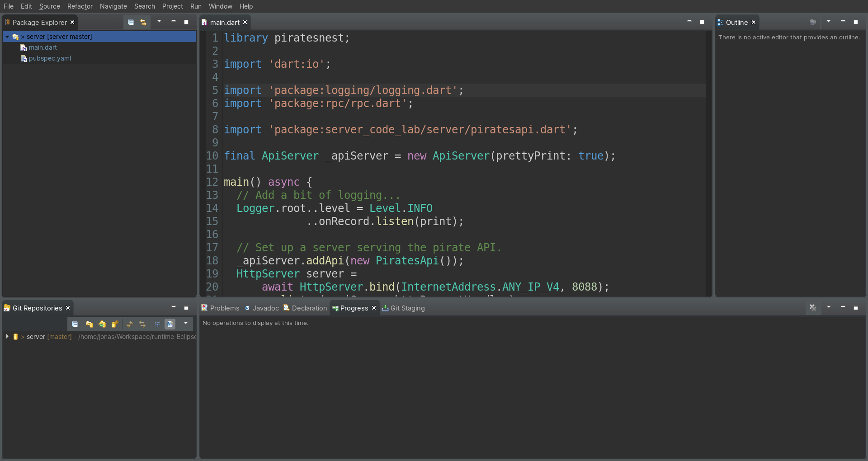
Task: Close the Progress tab
Action: [374, 308]
